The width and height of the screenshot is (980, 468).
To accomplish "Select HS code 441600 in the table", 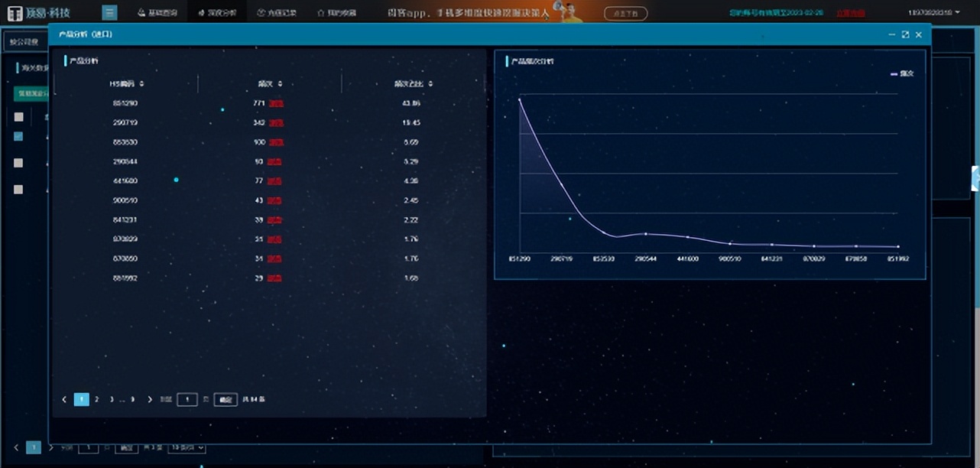I will pos(125,181).
